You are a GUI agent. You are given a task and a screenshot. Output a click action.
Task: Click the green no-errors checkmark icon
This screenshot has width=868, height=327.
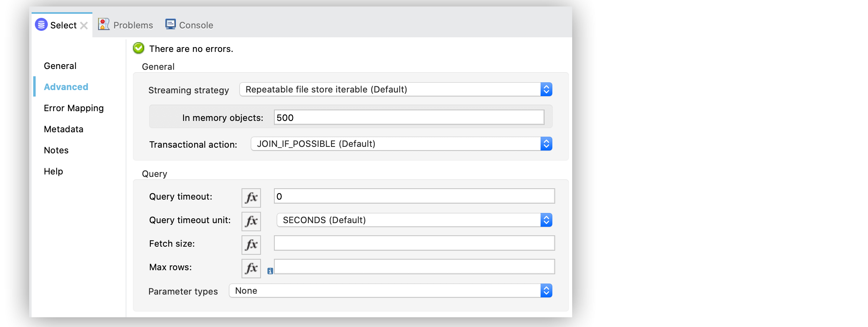(139, 48)
